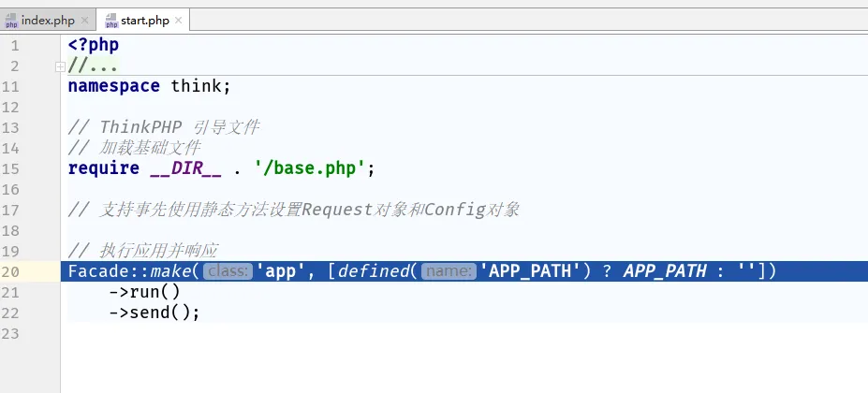This screenshot has height=393, width=868.
Task: Expand the folded comment block on line 2
Action: tap(60, 66)
